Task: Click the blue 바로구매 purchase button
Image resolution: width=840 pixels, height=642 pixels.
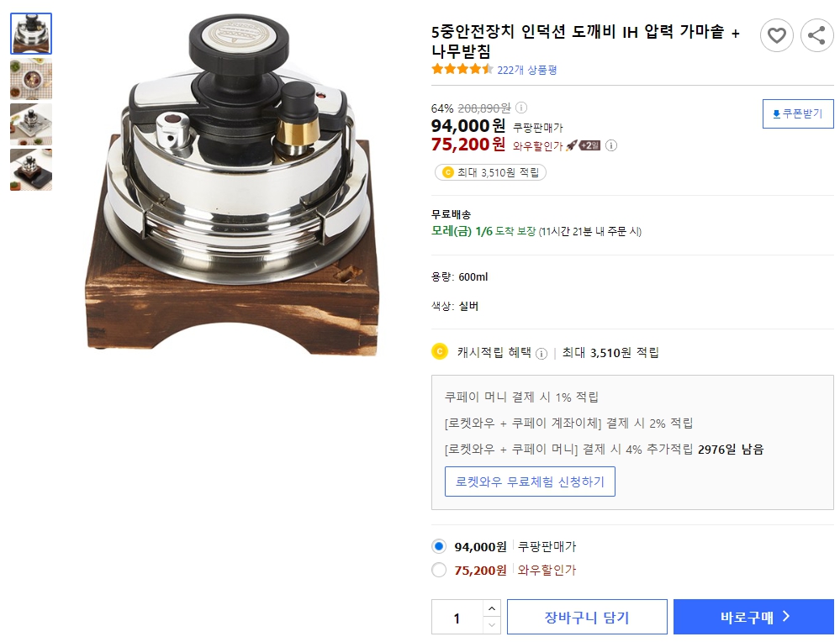Action: tap(755, 616)
